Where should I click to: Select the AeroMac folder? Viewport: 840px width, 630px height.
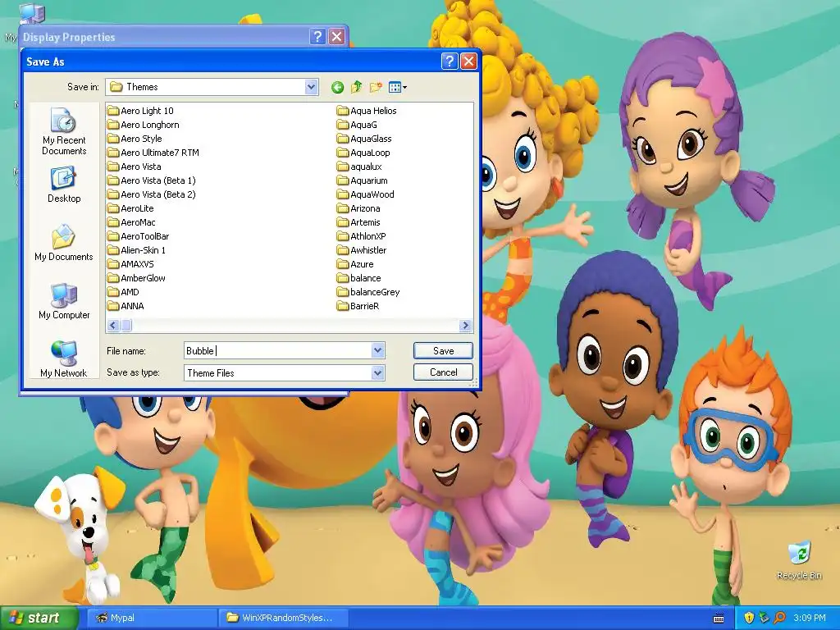pyautogui.click(x=131, y=222)
